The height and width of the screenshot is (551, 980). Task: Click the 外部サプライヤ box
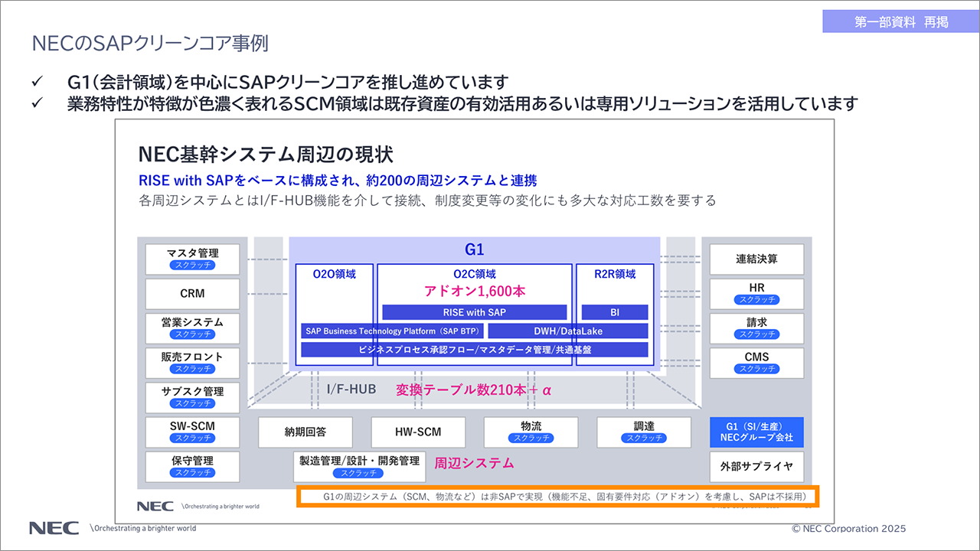point(756,467)
